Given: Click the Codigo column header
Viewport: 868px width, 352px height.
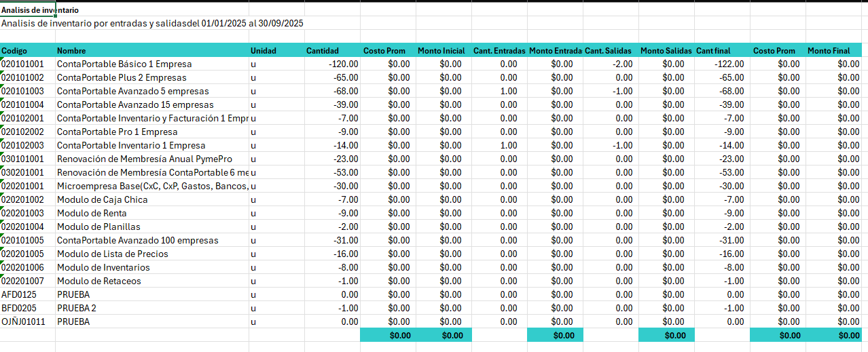Looking at the screenshot, I should [x=27, y=50].
